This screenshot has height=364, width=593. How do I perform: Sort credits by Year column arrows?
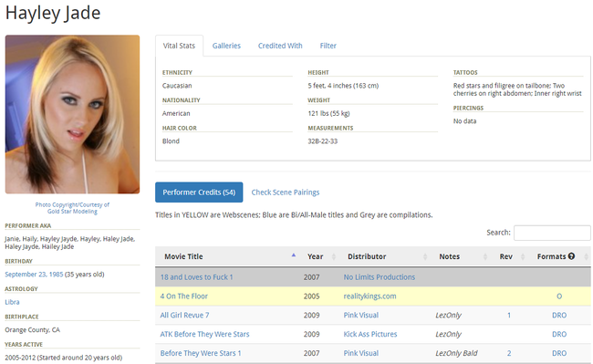[334, 256]
